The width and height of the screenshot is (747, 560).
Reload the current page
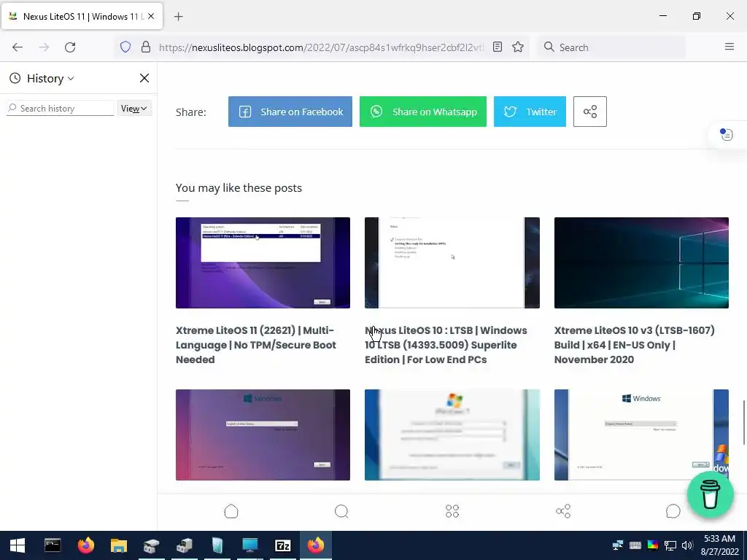pos(70,47)
